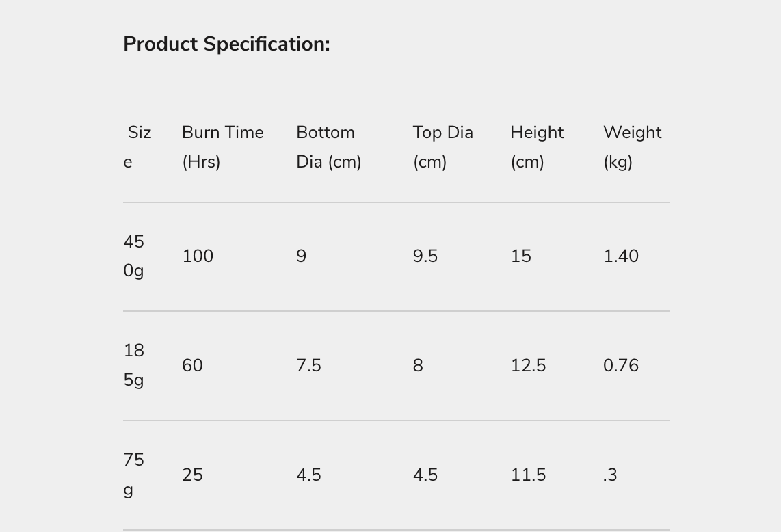Select the 450g size cell

[134, 256]
